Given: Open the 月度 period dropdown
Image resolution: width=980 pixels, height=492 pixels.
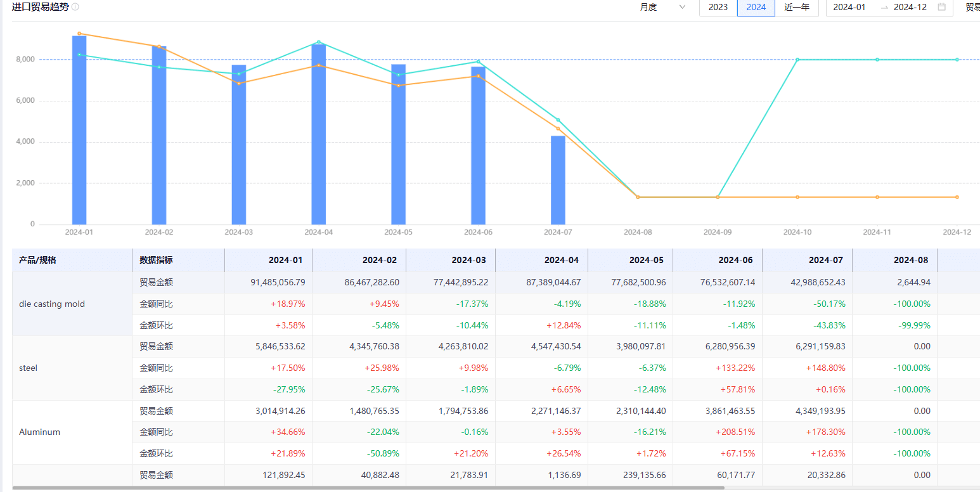Looking at the screenshot, I should [x=661, y=7].
